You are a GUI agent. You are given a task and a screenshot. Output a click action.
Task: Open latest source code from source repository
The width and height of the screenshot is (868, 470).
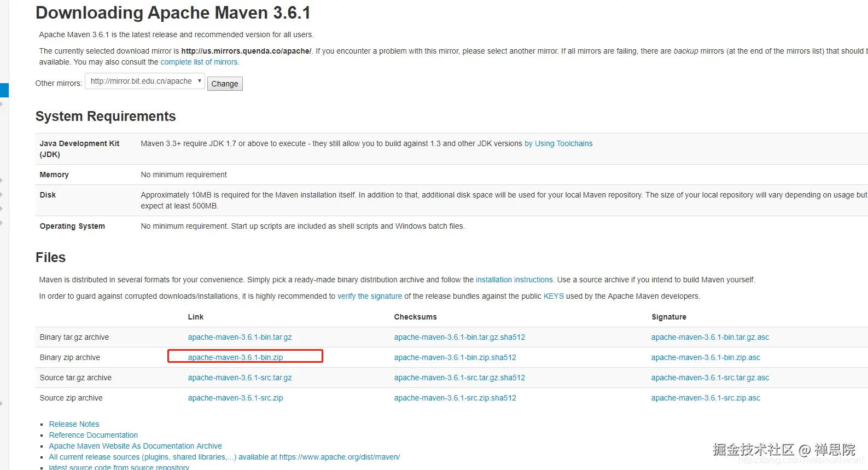click(x=119, y=467)
